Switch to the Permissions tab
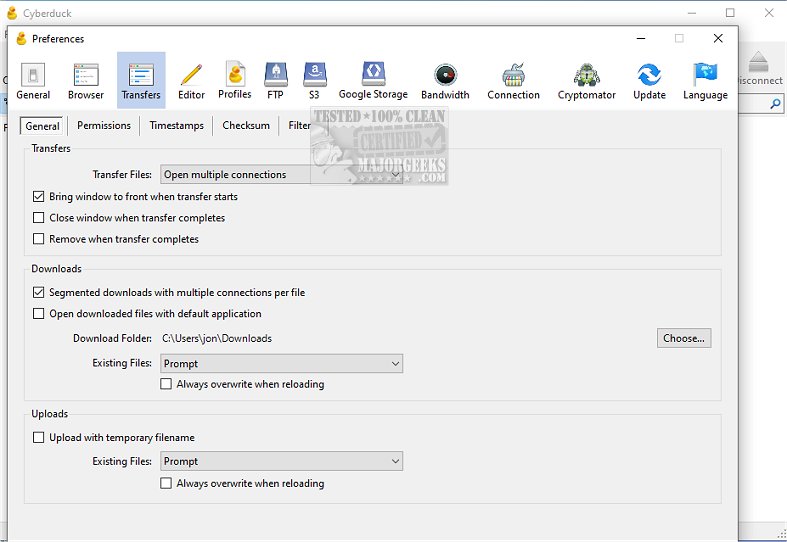The width and height of the screenshot is (787, 542). click(104, 125)
